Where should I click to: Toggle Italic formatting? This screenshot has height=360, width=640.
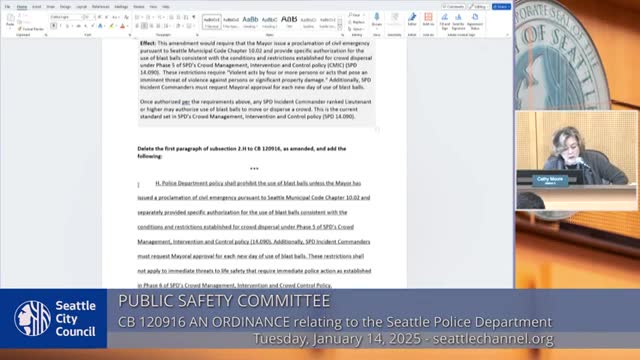click(x=60, y=26)
